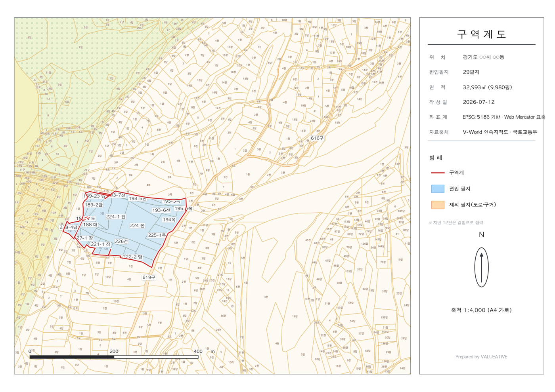Click the 189-2답 parcel label

point(94,205)
